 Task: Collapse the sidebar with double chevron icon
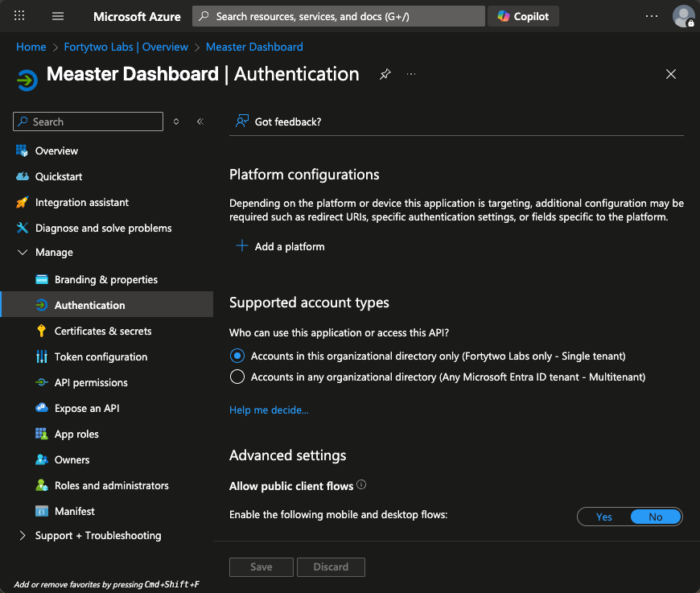tap(200, 121)
